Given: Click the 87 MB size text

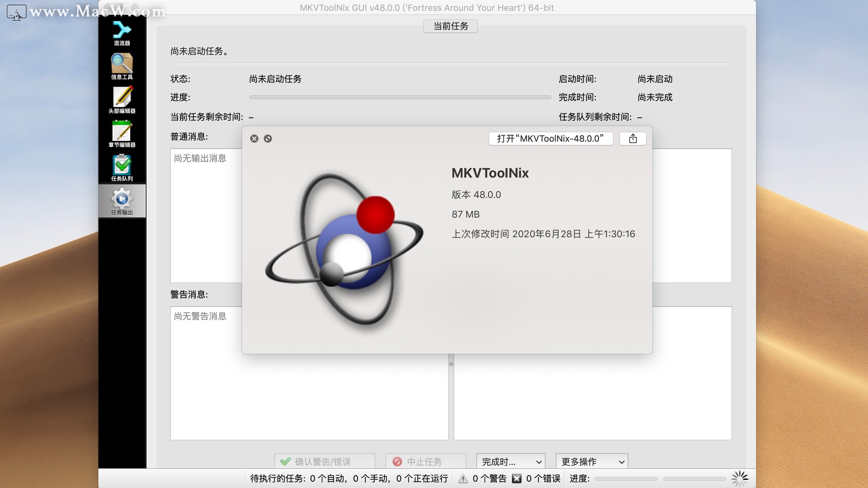Looking at the screenshot, I should 466,214.
